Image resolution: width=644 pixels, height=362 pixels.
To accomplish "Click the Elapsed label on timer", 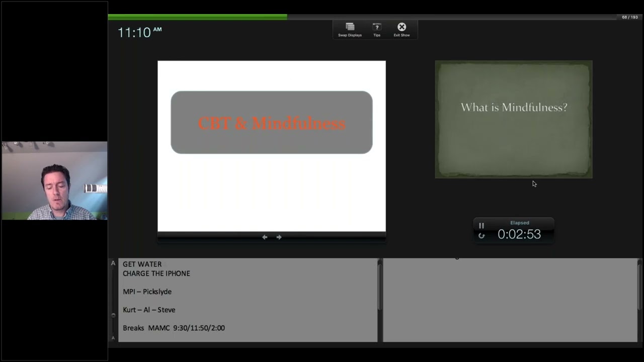I will pos(520,223).
